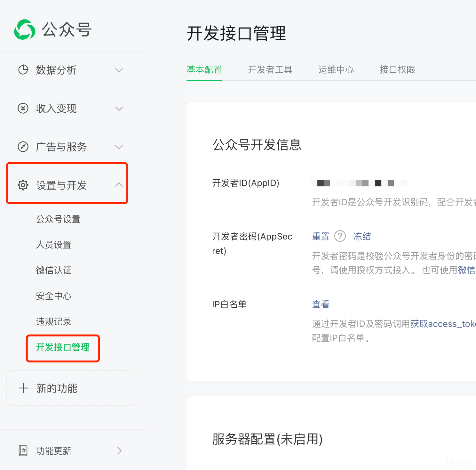Click the green 公众号 logo icon

coord(25,30)
